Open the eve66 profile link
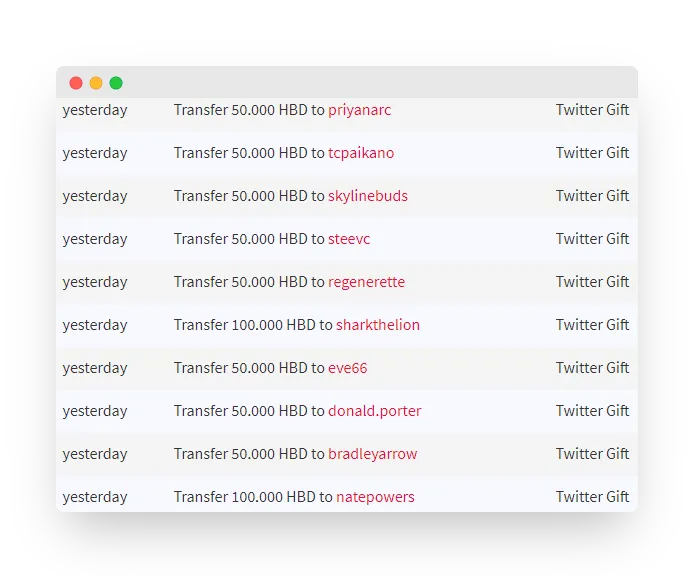 tap(347, 368)
